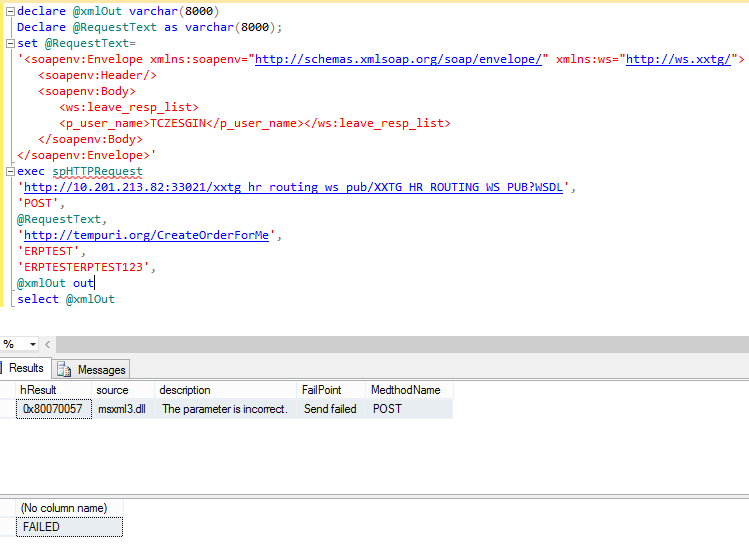The width and height of the screenshot is (749, 547).
Task: Select the msxml3.dll source cell
Action: click(x=121, y=409)
